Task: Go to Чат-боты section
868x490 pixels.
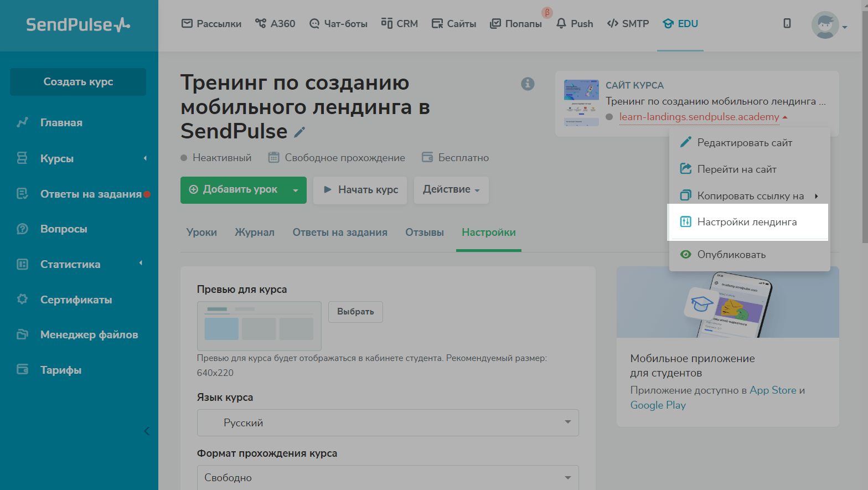Action: 338,24
